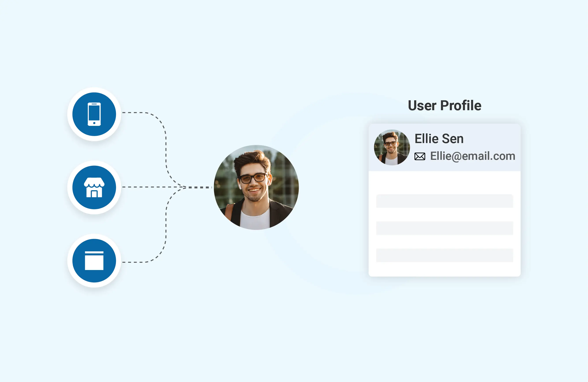Click the thick dashed connector entering the photo

[x=200, y=187]
